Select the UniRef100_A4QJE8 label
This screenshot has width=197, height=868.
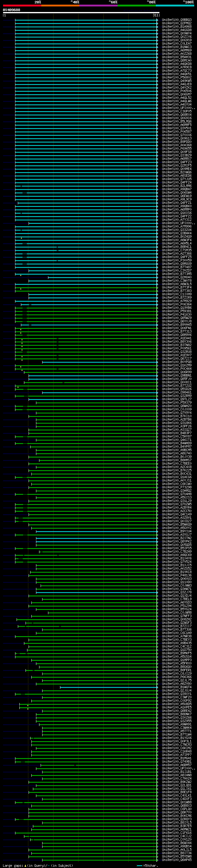[x=176, y=84]
